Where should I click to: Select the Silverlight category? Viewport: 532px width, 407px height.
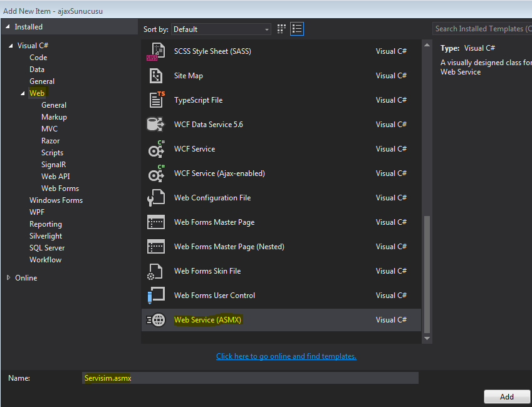pyautogui.click(x=46, y=236)
